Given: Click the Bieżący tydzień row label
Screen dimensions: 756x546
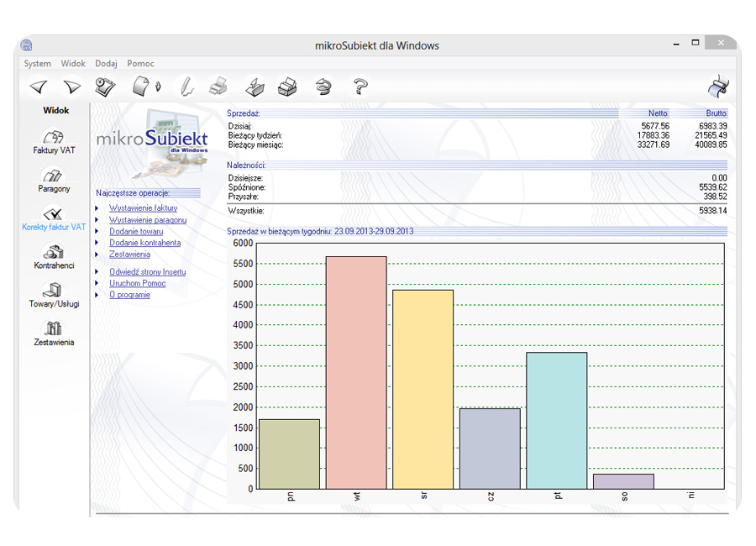Looking at the screenshot, I should (x=255, y=135).
